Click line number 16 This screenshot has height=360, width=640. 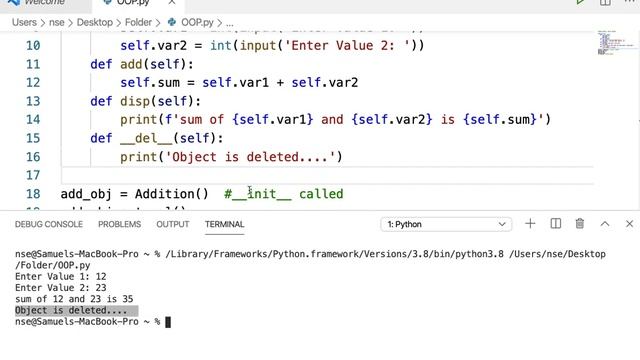coord(33,157)
